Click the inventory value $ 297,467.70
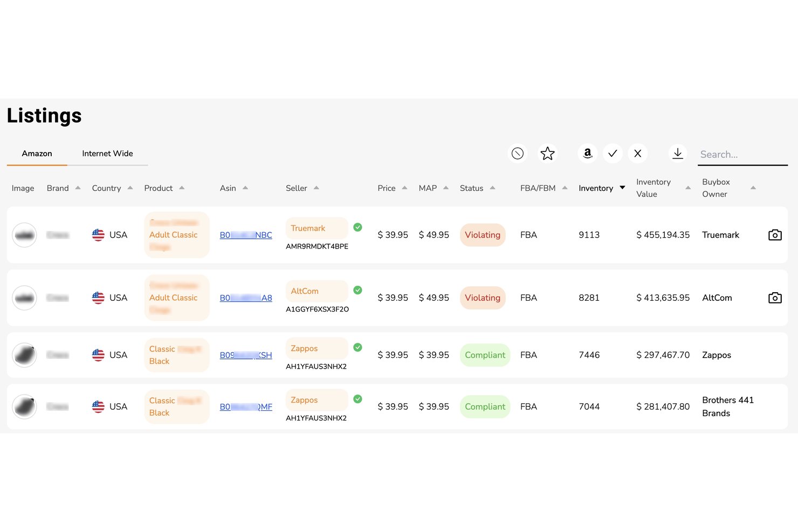 (x=663, y=355)
